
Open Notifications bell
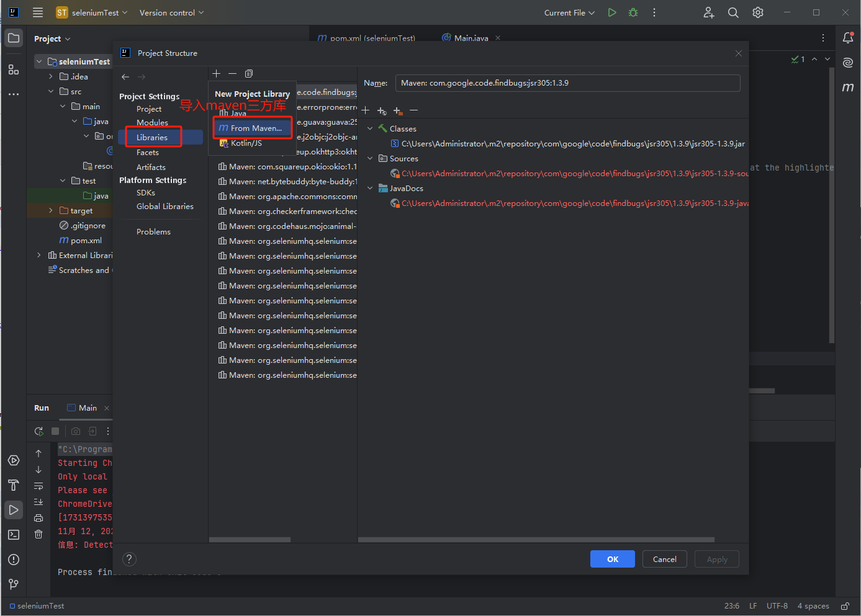(848, 38)
